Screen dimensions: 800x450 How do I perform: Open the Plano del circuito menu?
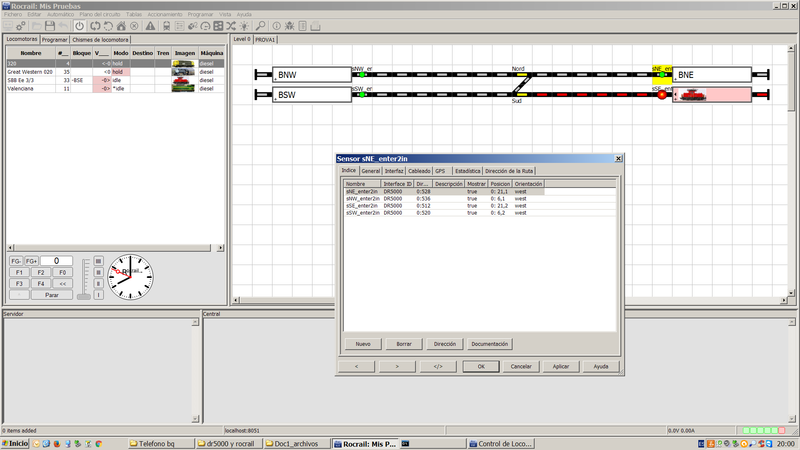click(99, 14)
